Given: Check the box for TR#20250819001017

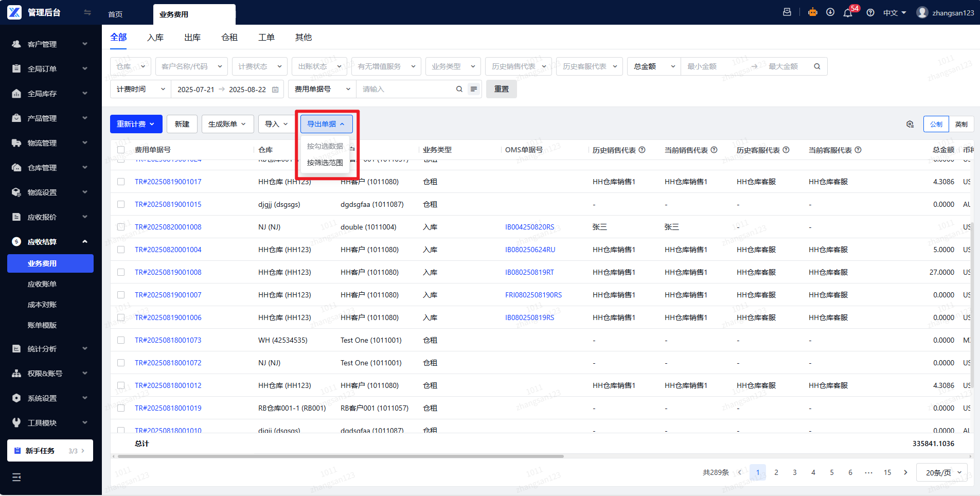Looking at the screenshot, I should coord(121,182).
